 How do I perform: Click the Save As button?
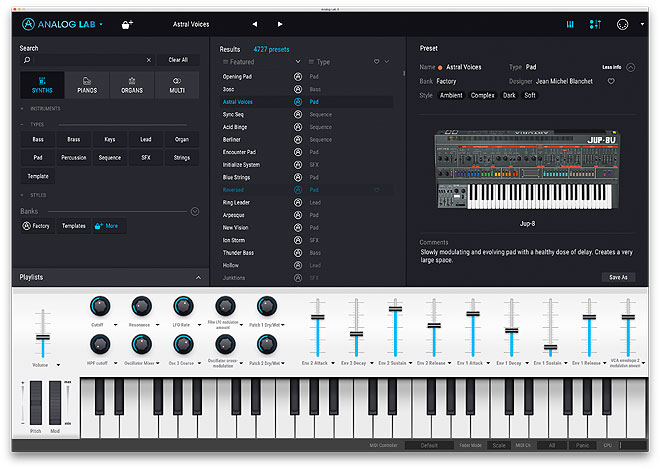click(x=617, y=277)
